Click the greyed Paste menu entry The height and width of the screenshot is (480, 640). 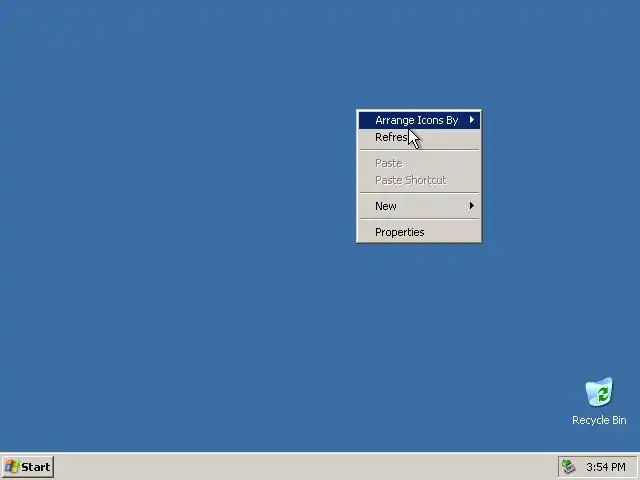pyautogui.click(x=419, y=163)
